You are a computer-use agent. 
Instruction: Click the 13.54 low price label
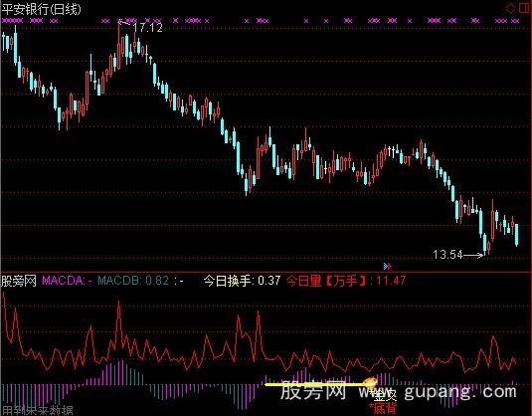point(447,255)
